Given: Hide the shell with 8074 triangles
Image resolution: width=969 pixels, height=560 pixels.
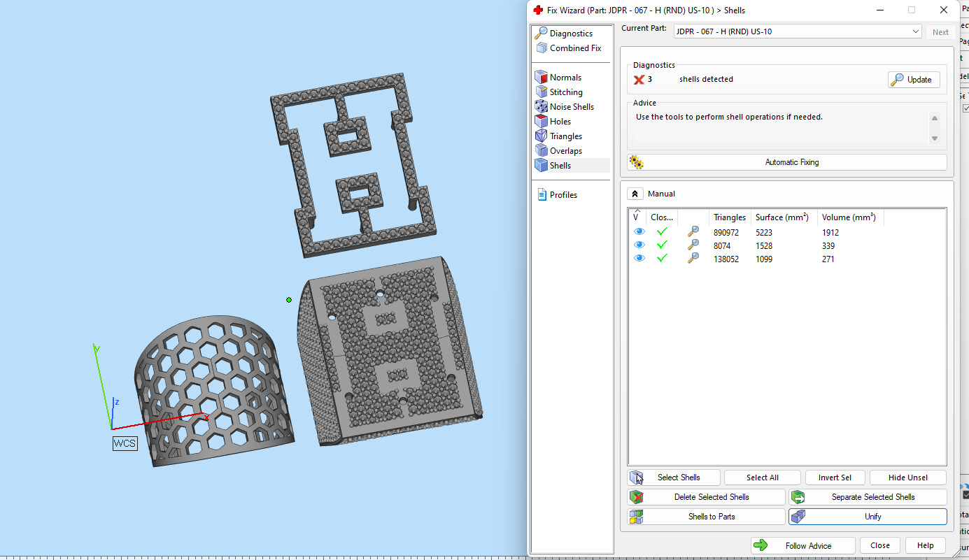Looking at the screenshot, I should pyautogui.click(x=639, y=245).
